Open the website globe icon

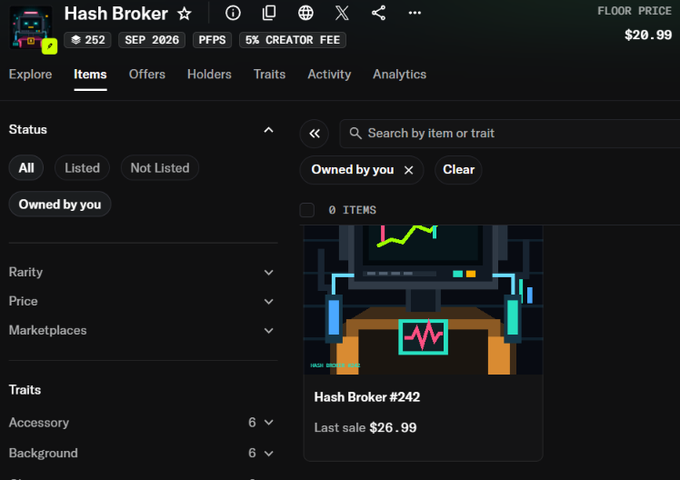coord(305,13)
